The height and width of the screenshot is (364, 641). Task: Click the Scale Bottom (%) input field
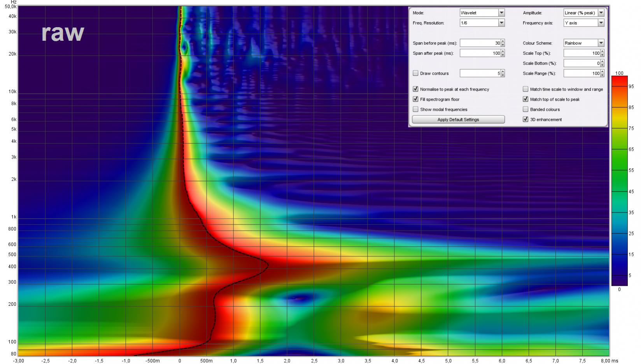click(x=582, y=63)
